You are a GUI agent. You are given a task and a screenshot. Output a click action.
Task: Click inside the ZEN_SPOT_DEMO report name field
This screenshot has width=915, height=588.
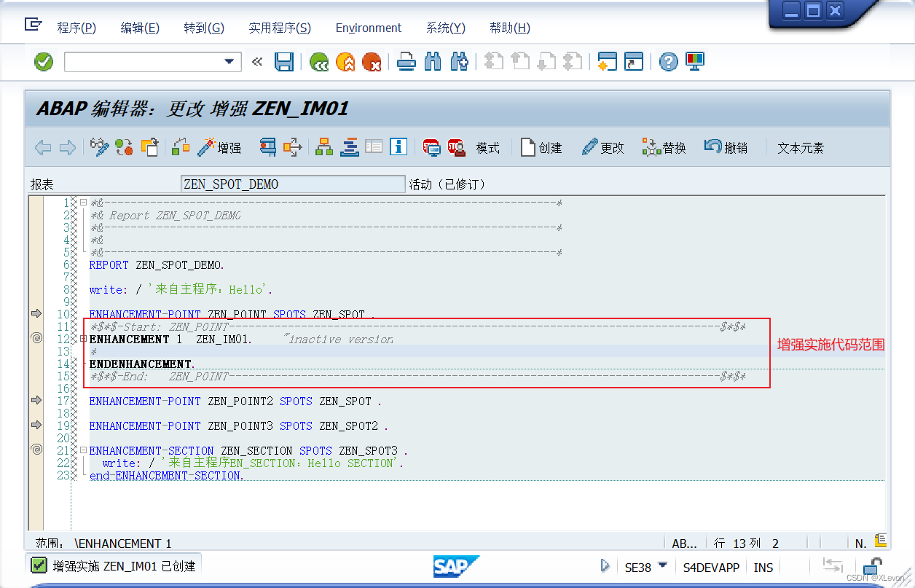click(x=291, y=184)
